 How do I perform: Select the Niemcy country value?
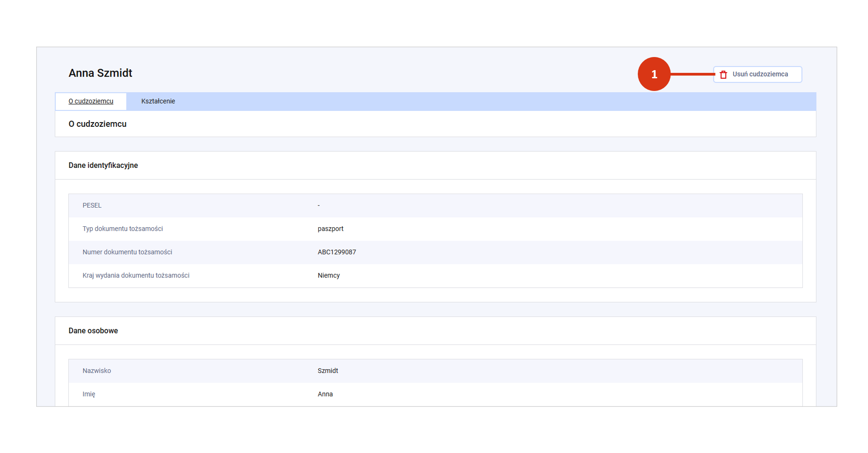[328, 276]
